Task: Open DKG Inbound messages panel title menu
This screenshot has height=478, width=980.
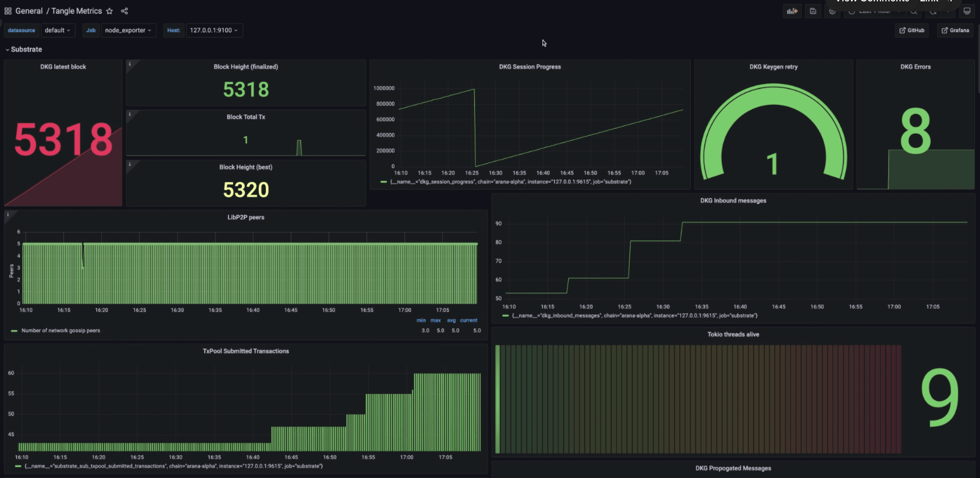Action: click(733, 201)
